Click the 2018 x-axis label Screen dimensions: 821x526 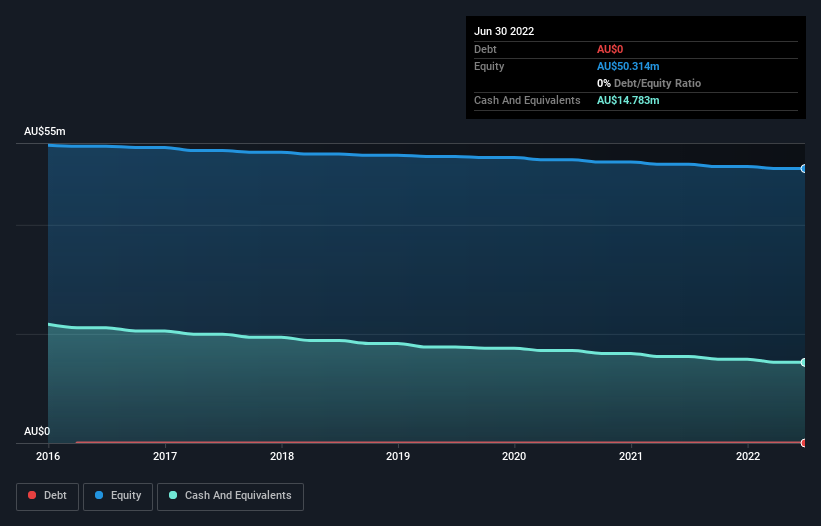282,456
